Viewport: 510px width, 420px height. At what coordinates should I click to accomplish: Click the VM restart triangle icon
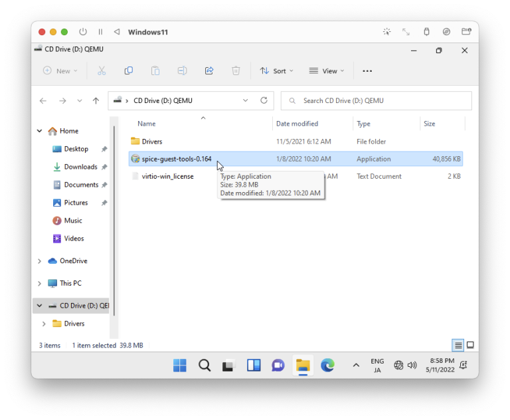click(117, 32)
